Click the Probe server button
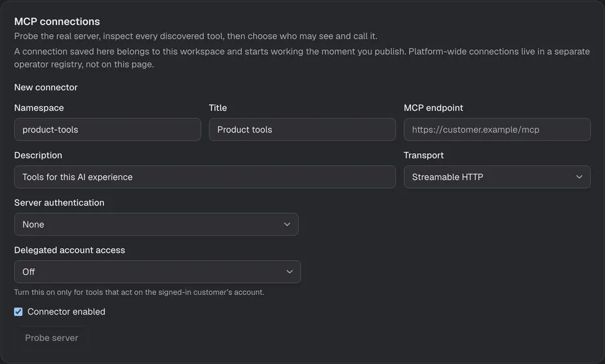 click(x=51, y=338)
